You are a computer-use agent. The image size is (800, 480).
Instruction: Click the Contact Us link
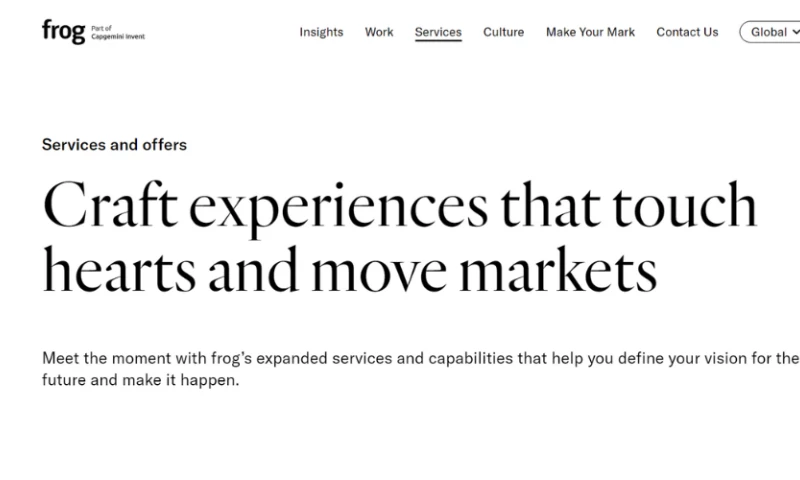[687, 32]
